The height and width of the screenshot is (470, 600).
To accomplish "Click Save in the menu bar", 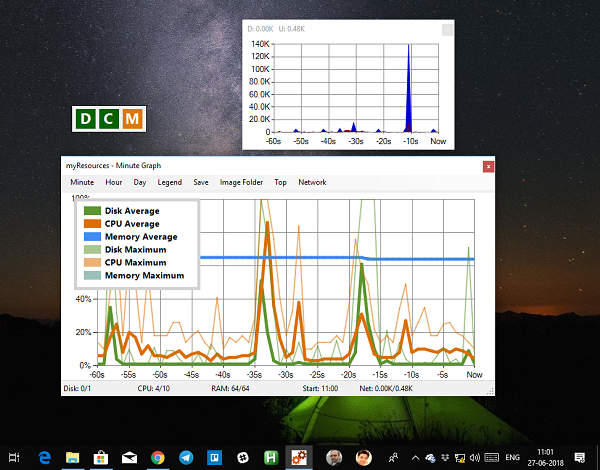I will pyautogui.click(x=201, y=183).
